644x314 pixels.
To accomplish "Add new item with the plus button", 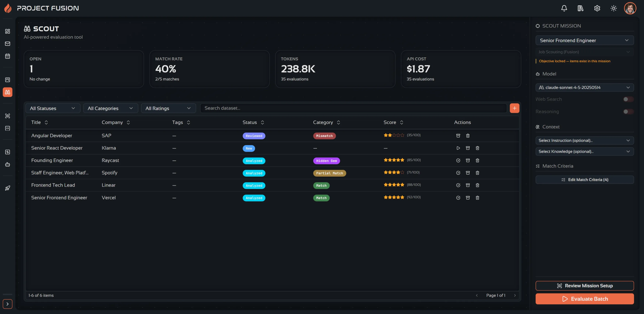I will coord(514,108).
